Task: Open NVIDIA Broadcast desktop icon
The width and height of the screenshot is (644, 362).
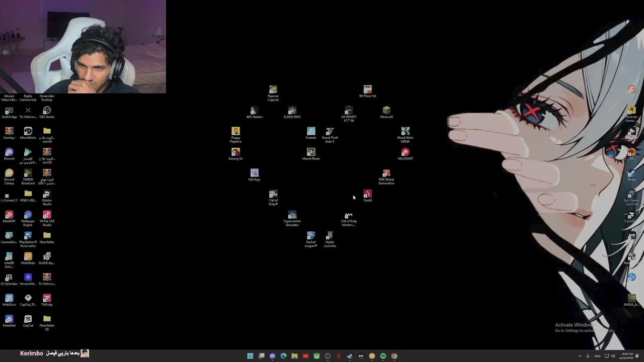Action: tap(28, 177)
